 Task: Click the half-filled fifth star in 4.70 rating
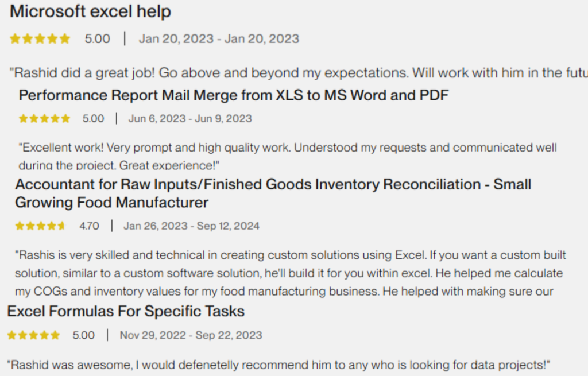pos(61,226)
